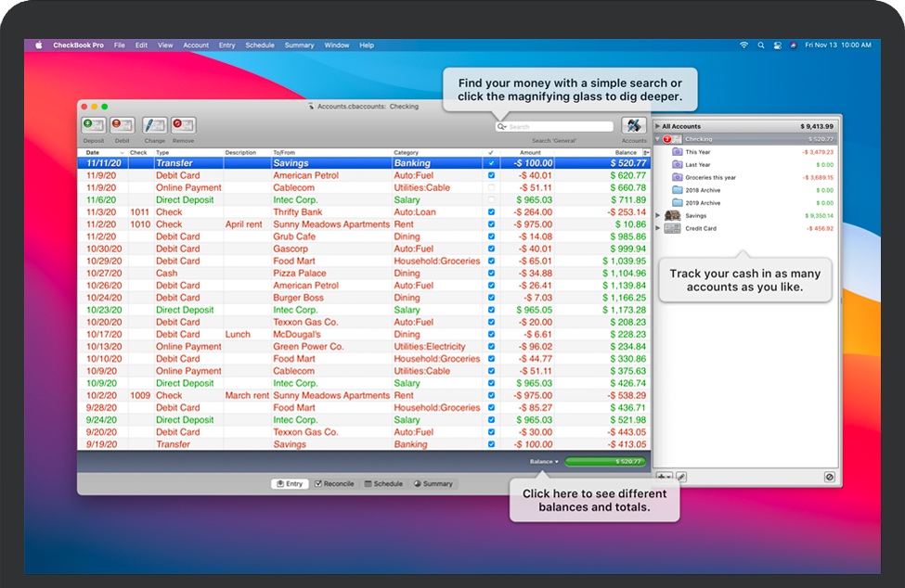
Task: Open the Entry menu in the menu bar
Action: coord(227,44)
